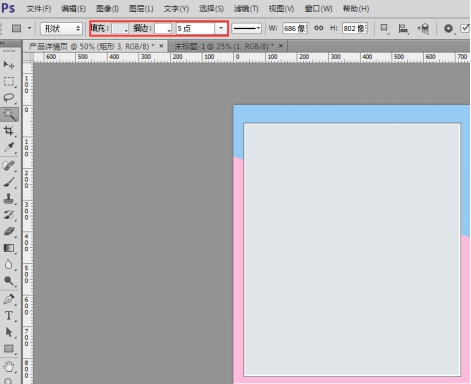Open the 帮助(H) menu

[356, 9]
